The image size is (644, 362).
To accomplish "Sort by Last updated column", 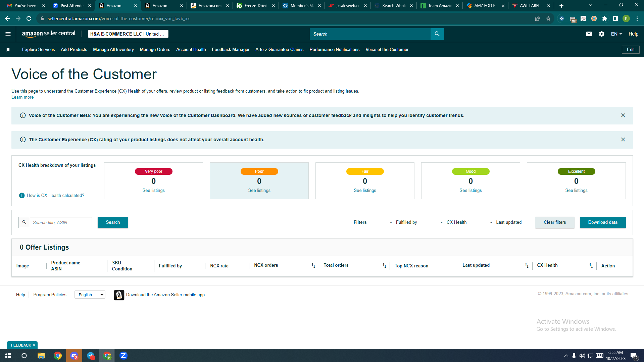I will click(x=527, y=266).
